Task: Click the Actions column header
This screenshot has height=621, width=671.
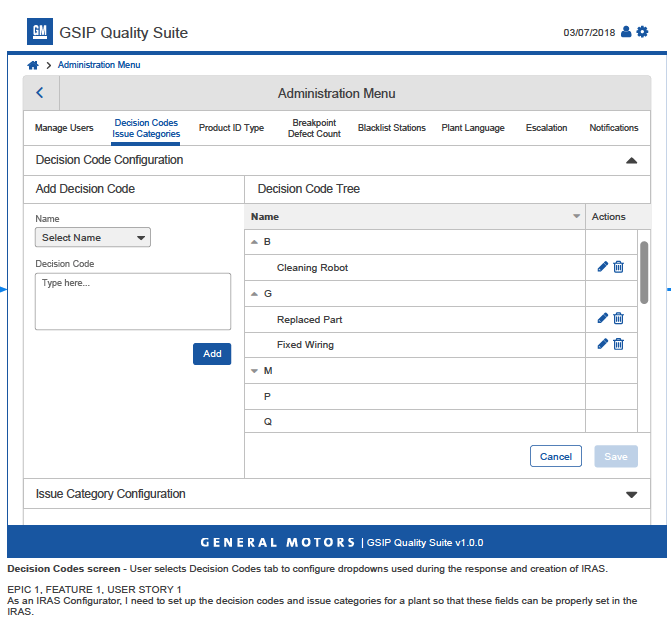Action: click(609, 217)
